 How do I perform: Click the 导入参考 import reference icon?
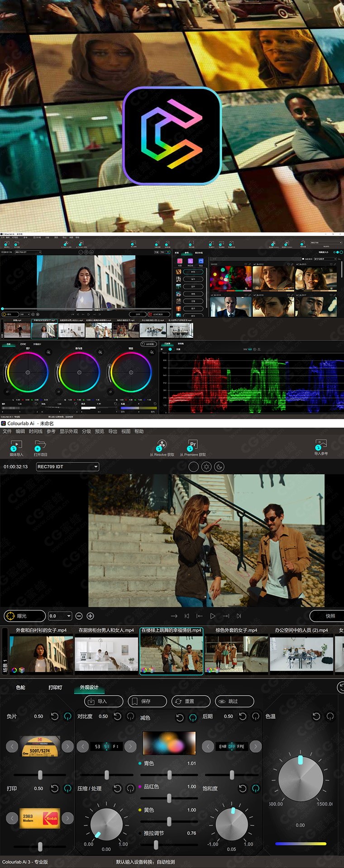pos(321,445)
